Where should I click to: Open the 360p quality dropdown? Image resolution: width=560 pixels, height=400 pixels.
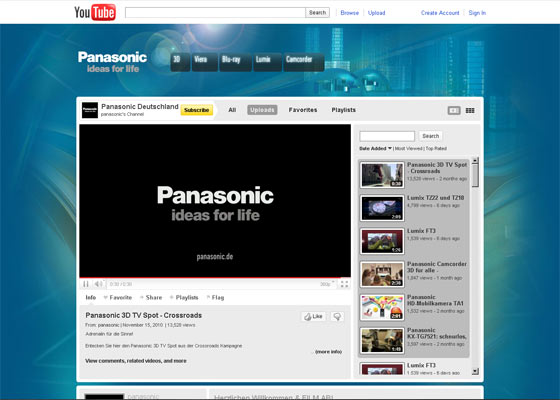[x=327, y=284]
